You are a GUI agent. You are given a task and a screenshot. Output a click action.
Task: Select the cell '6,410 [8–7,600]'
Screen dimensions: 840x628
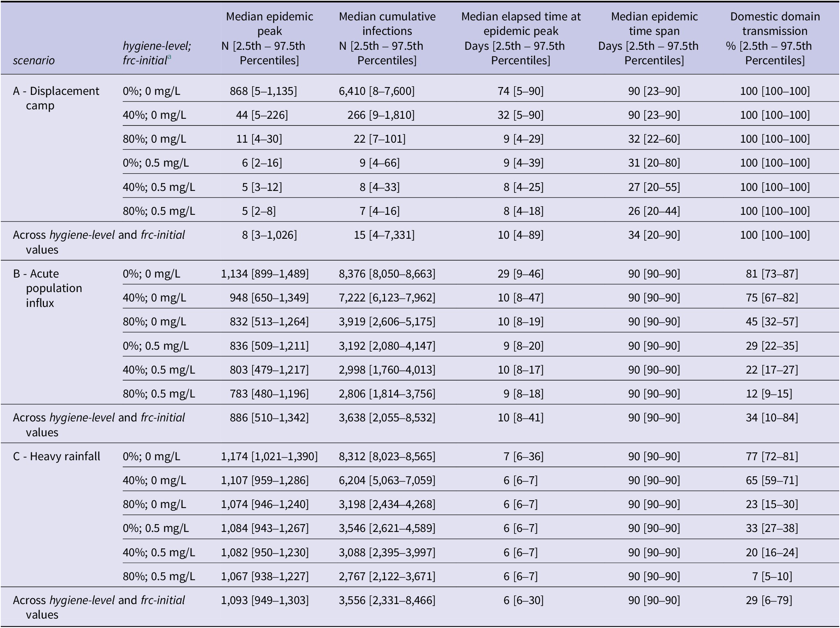point(376,91)
